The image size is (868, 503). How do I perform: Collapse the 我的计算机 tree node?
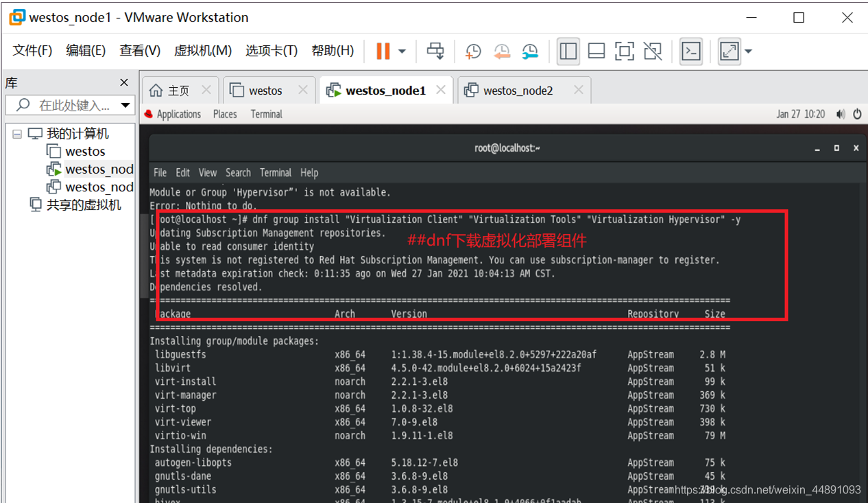tap(17, 134)
